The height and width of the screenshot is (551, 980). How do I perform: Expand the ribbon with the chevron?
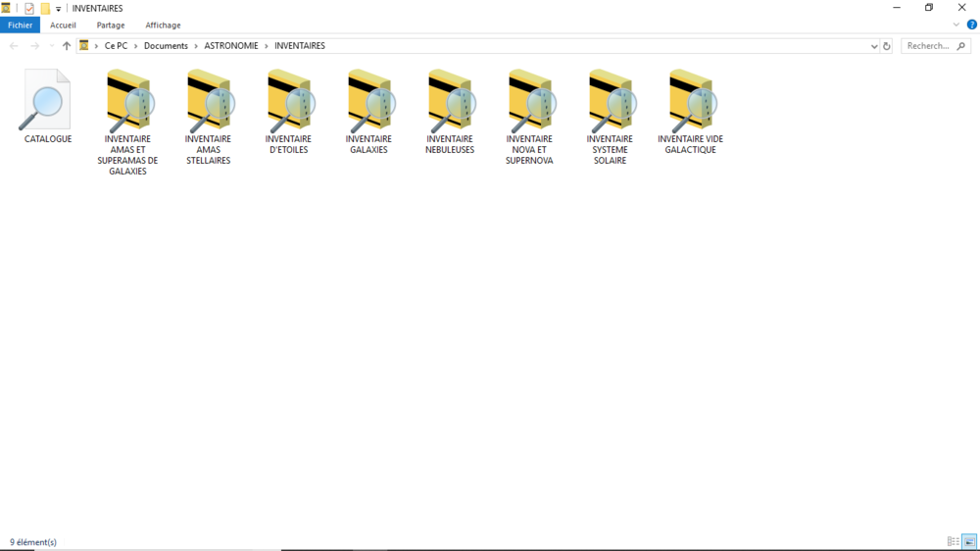[956, 25]
